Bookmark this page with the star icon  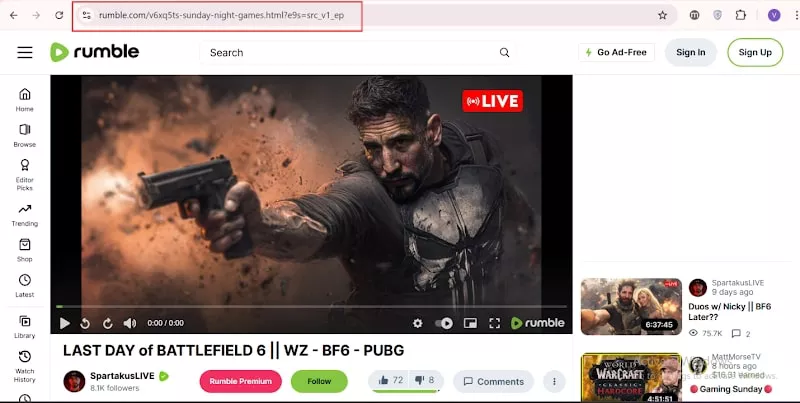coord(662,15)
